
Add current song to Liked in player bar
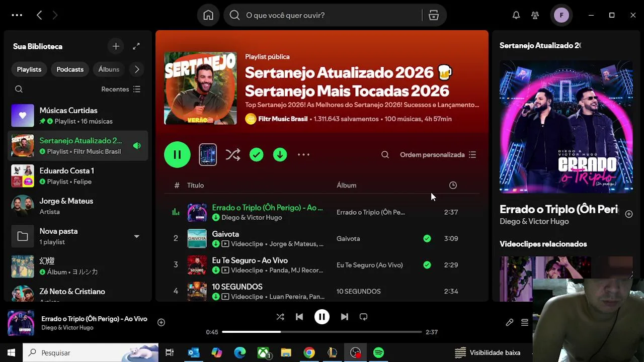[x=161, y=323]
